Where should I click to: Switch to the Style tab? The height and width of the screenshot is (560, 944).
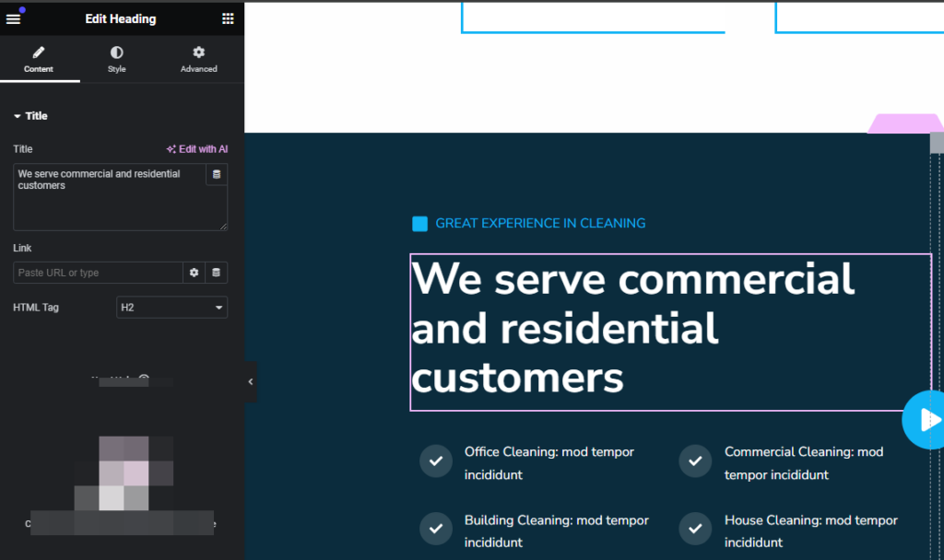coord(116,59)
